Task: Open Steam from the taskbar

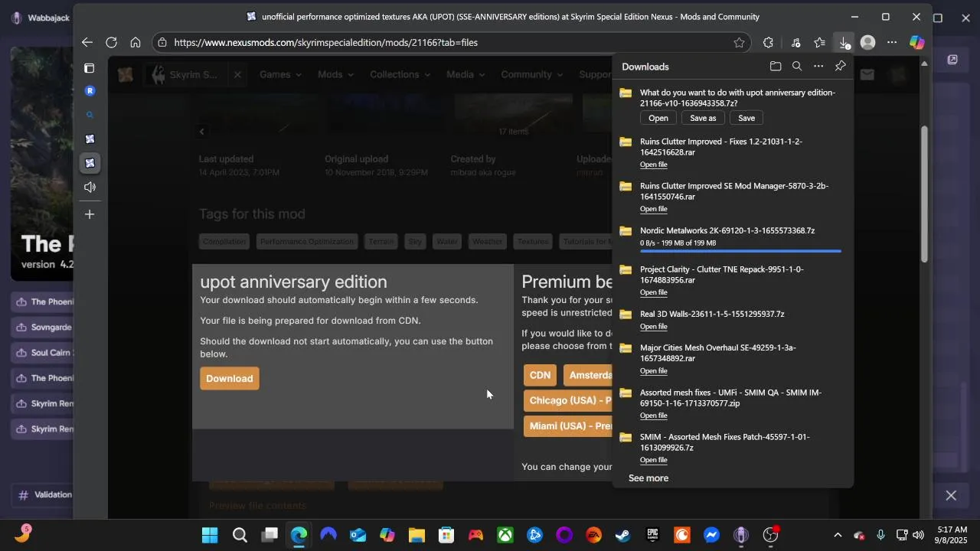Action: pos(622,535)
